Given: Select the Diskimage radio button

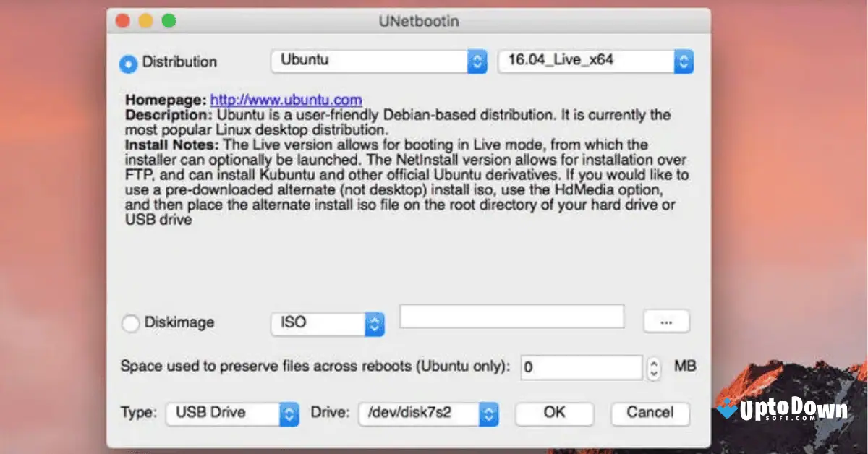Looking at the screenshot, I should 131,323.
